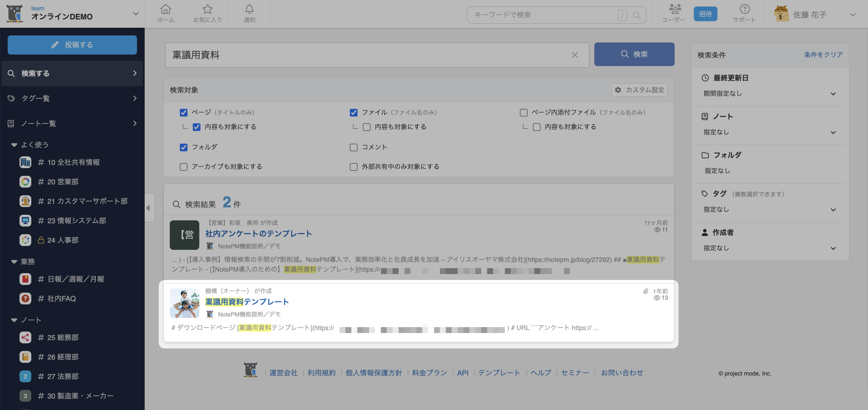This screenshot has width=868, height=410.
Task: Click 条件をクリア link
Action: (x=823, y=55)
